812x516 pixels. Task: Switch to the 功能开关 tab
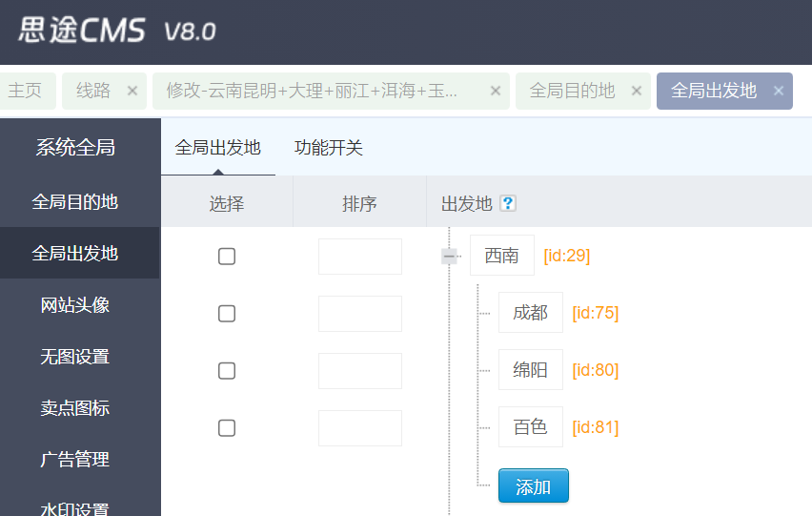[x=329, y=148]
